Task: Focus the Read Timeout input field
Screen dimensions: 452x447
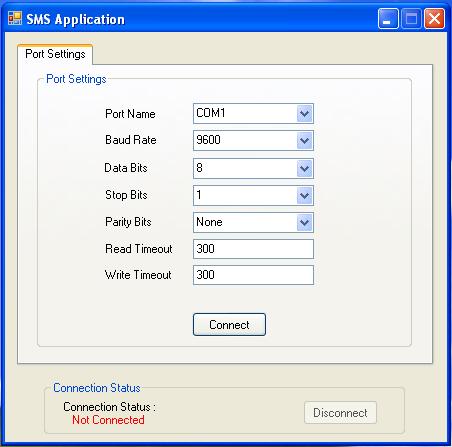Action: pyautogui.click(x=253, y=249)
